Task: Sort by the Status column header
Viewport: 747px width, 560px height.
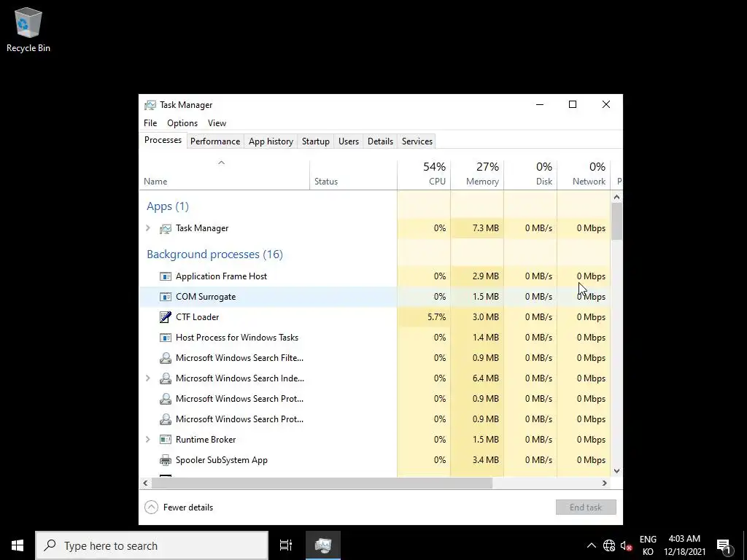Action: point(354,174)
